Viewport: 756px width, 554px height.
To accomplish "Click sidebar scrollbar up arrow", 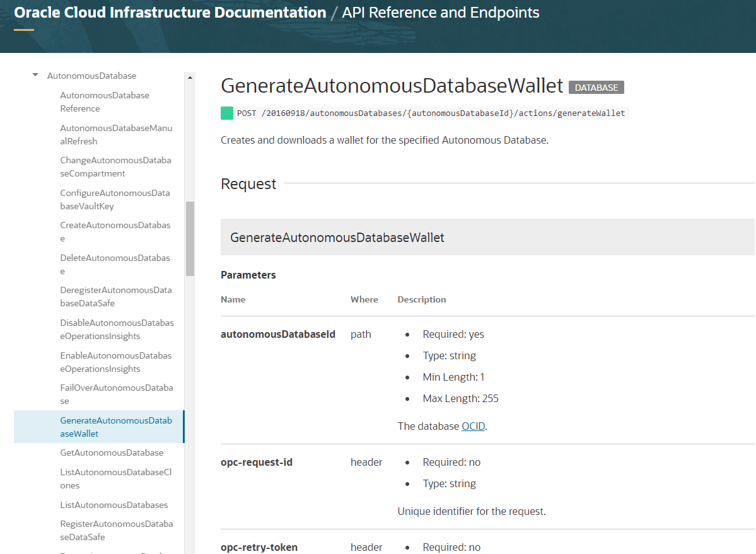I will 190,77.
